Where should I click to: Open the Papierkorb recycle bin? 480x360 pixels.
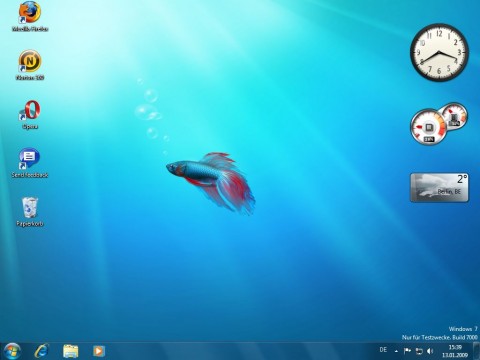(x=30, y=212)
